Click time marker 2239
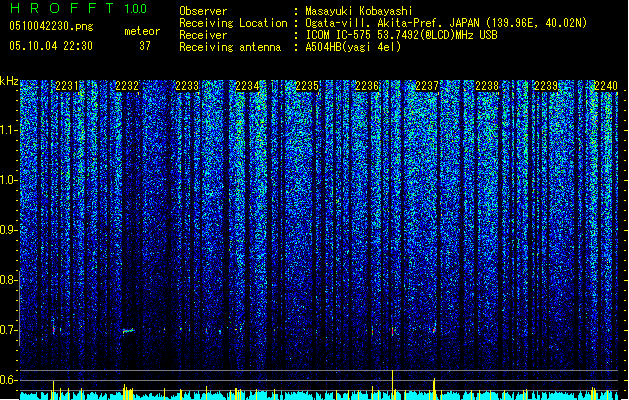This screenshot has height=400, width=629. point(546,86)
